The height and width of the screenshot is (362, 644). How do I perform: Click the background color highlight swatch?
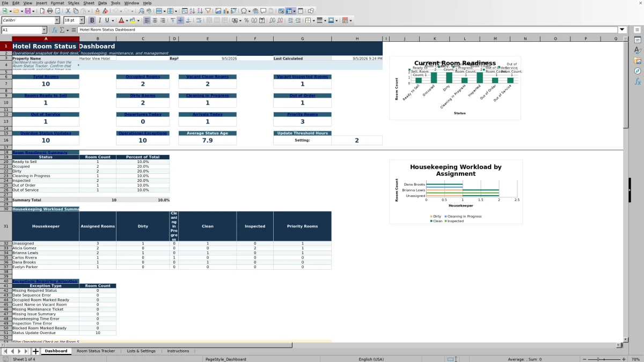[133, 20]
